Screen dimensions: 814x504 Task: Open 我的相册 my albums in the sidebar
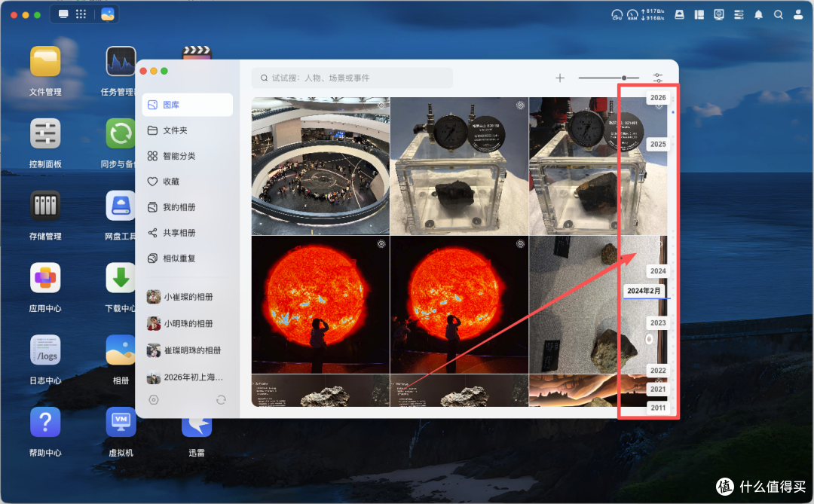tap(187, 207)
